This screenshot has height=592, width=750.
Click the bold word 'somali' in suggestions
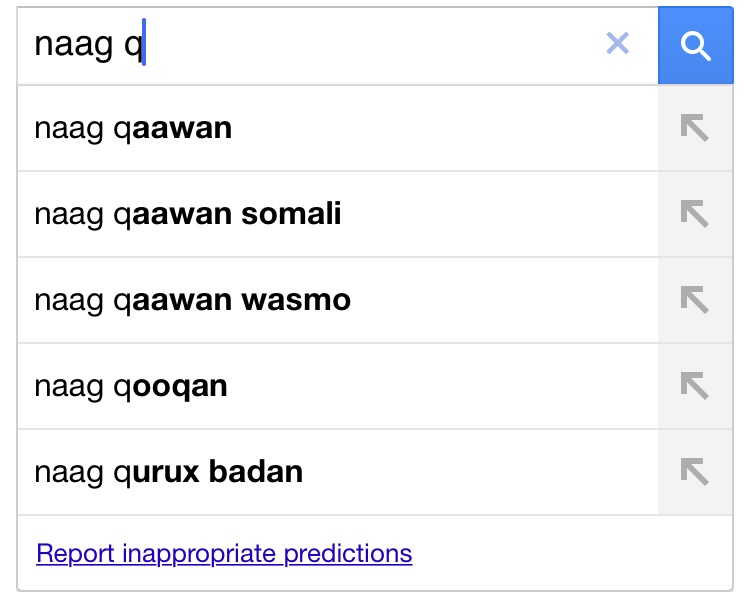click(291, 213)
